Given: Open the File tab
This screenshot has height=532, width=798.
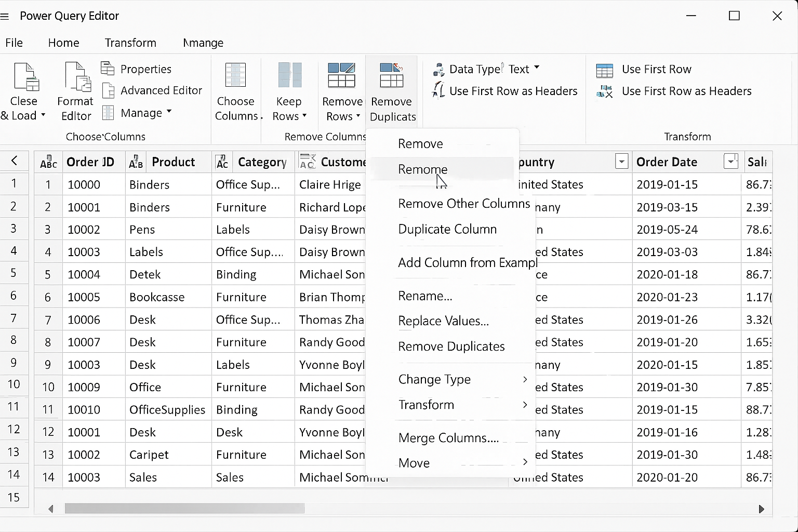Looking at the screenshot, I should 14,43.
